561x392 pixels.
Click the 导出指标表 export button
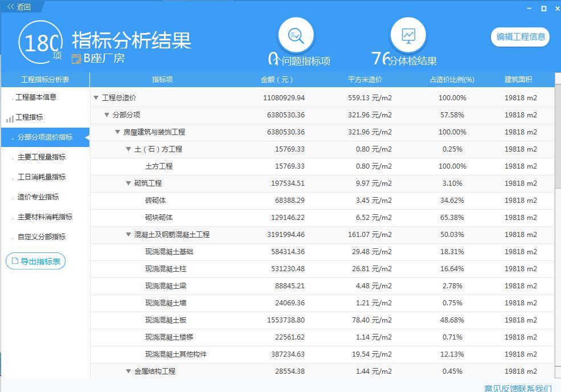click(36, 262)
